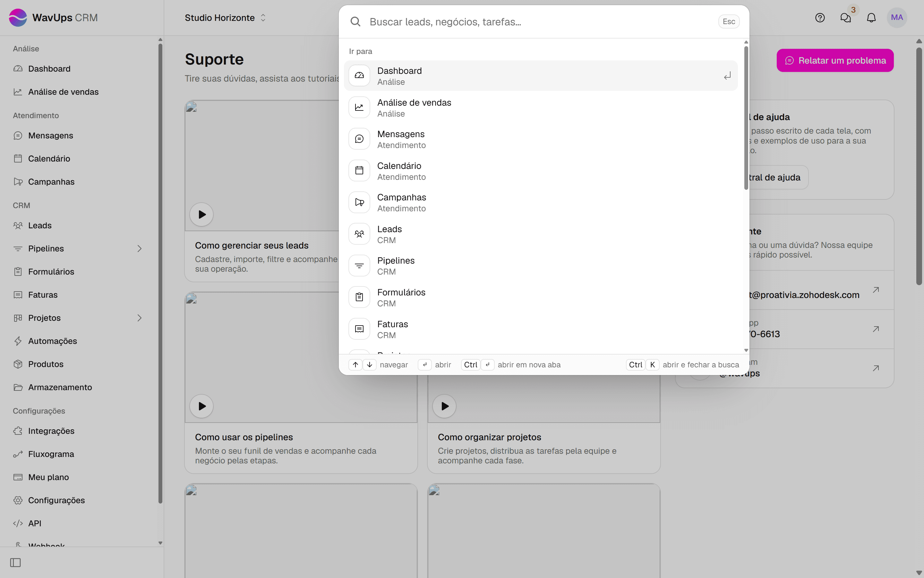This screenshot has height=578, width=924.
Task: Click the search magnifier icon
Action: pos(355,22)
